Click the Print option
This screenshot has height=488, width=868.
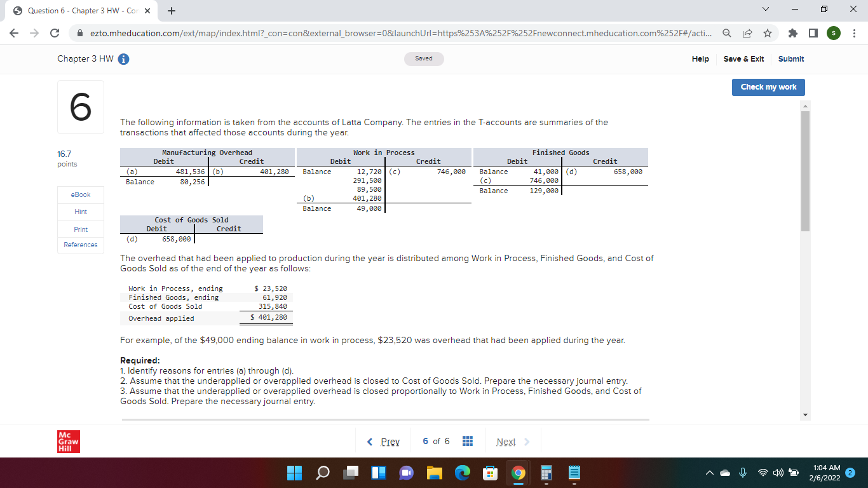81,229
